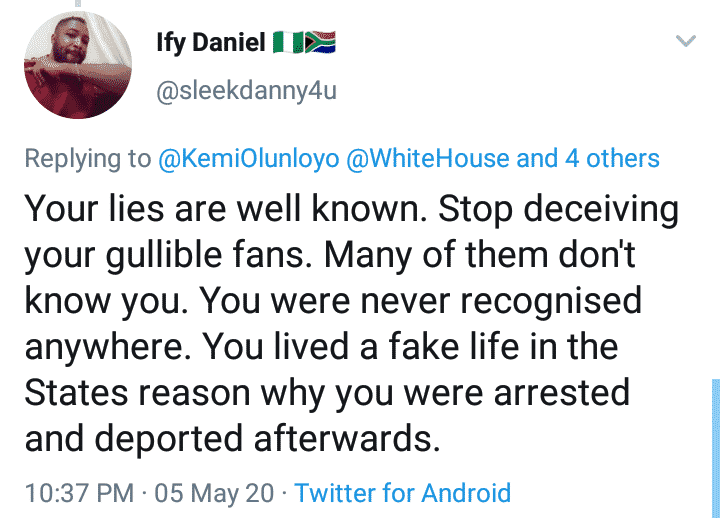The image size is (720, 518).
Task: Click the 05 May 20 date
Action: click(214, 493)
